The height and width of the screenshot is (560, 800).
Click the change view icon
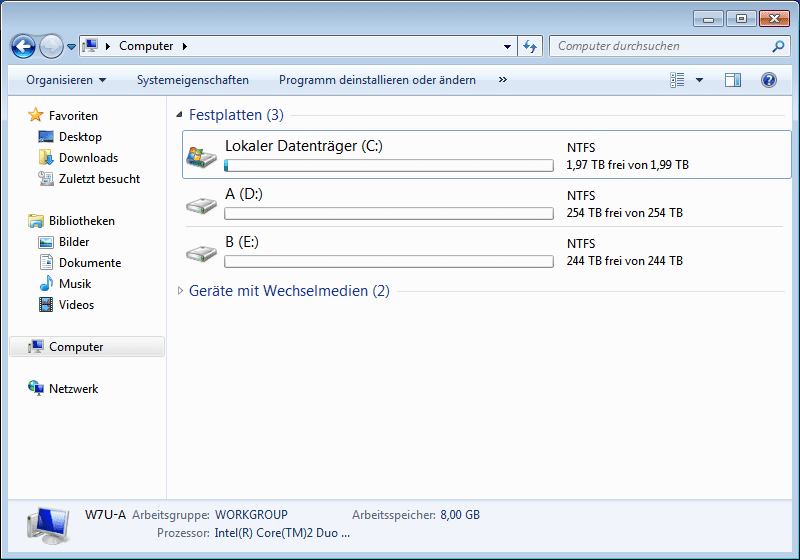pos(677,80)
